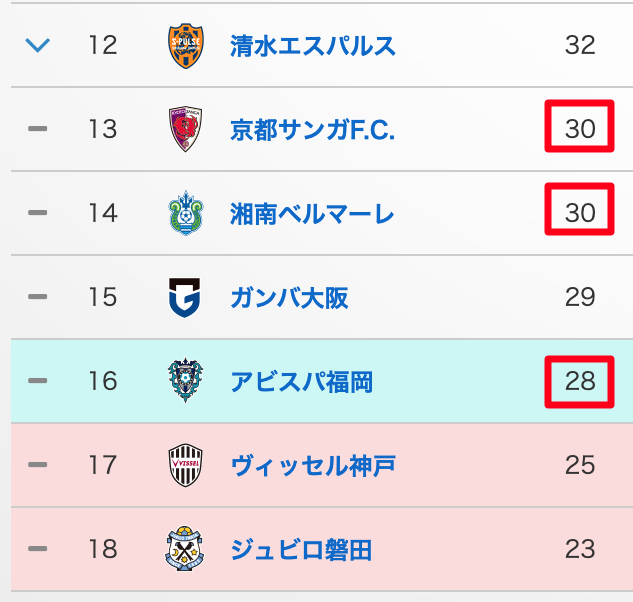Viewport: 633px width, 602px height.
Task: Click Shonan Bellmare's highlighted 30 points
Action: point(579,213)
